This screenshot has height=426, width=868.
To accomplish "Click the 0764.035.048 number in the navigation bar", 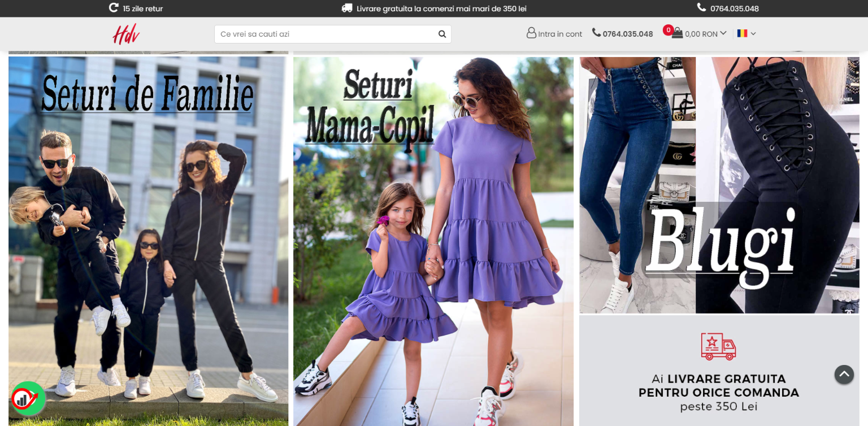I will [x=628, y=34].
